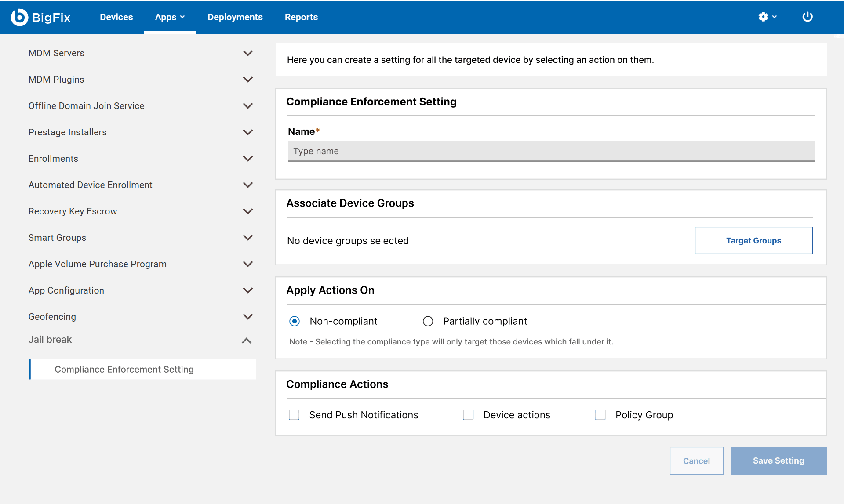
Task: Expand Apple Volume Purchase Program chevron
Action: [x=248, y=264]
